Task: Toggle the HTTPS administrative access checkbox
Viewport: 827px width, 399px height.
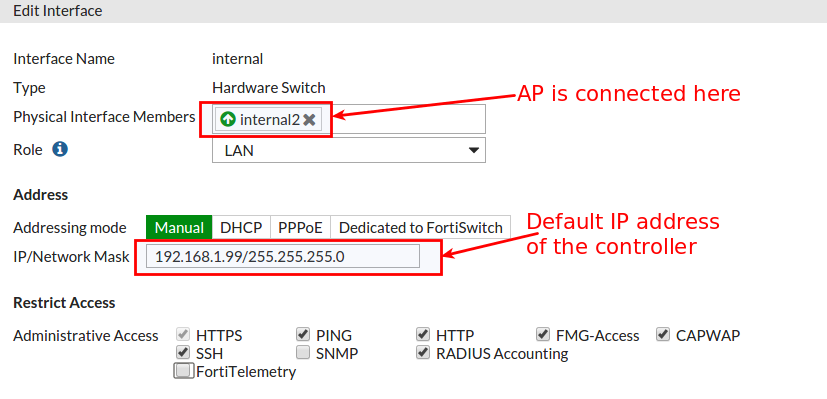Action: click(183, 334)
